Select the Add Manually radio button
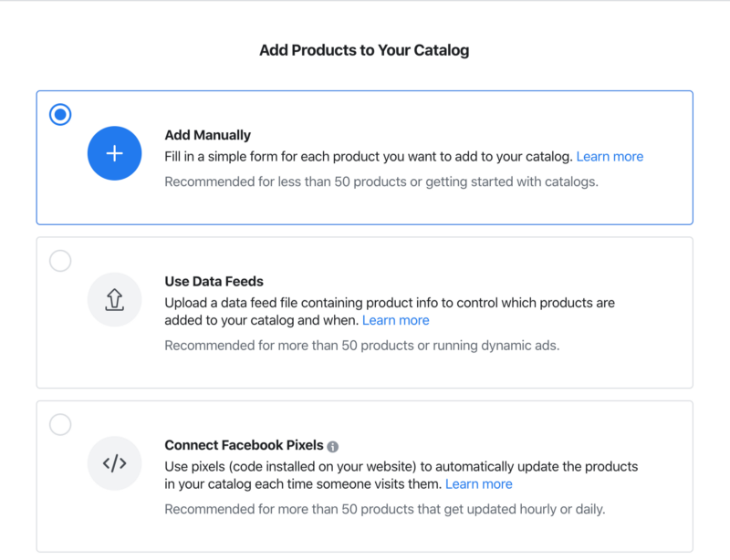Viewport: 730px width, 560px height. click(x=60, y=115)
